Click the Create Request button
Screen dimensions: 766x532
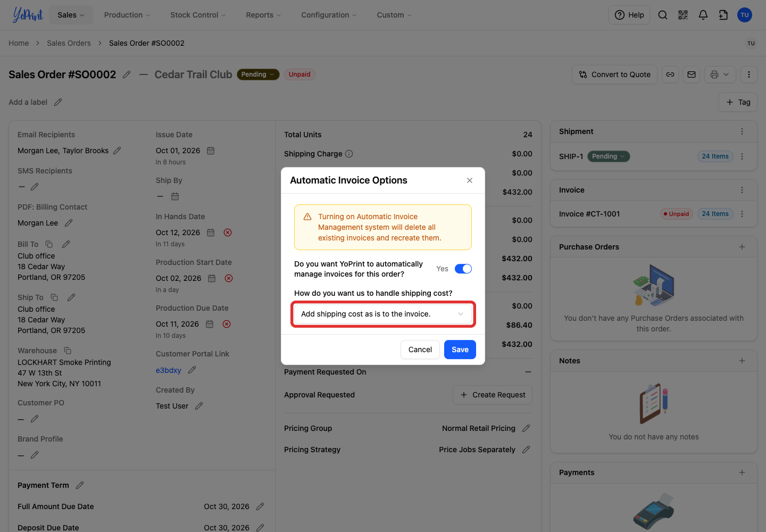coord(493,395)
